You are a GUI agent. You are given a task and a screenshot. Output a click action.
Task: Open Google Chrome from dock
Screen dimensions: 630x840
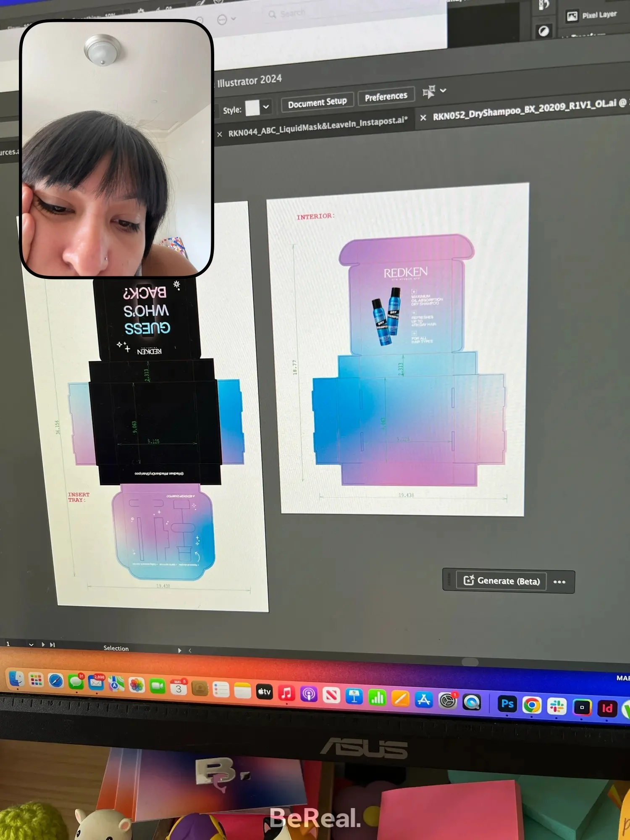click(x=532, y=705)
